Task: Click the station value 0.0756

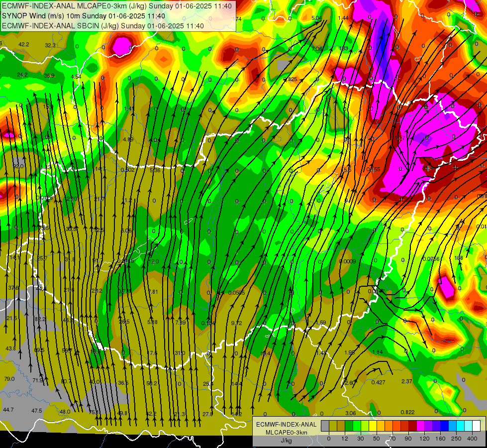Action: click(x=431, y=259)
